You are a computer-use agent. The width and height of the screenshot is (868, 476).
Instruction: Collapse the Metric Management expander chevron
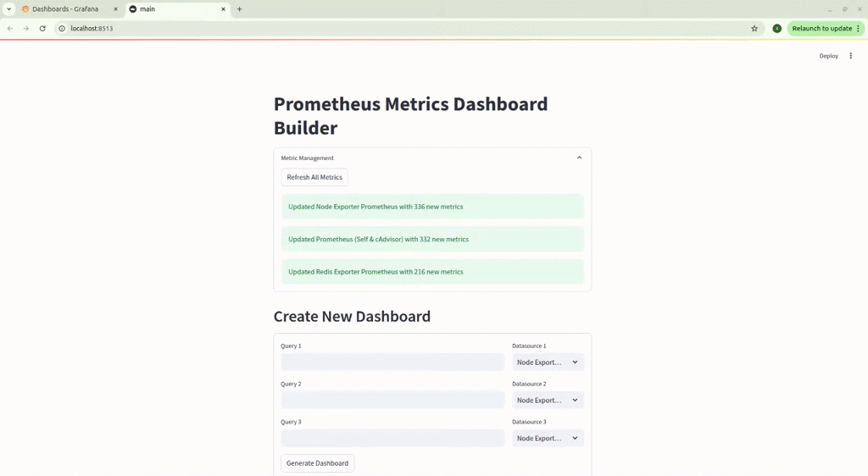pyautogui.click(x=580, y=158)
